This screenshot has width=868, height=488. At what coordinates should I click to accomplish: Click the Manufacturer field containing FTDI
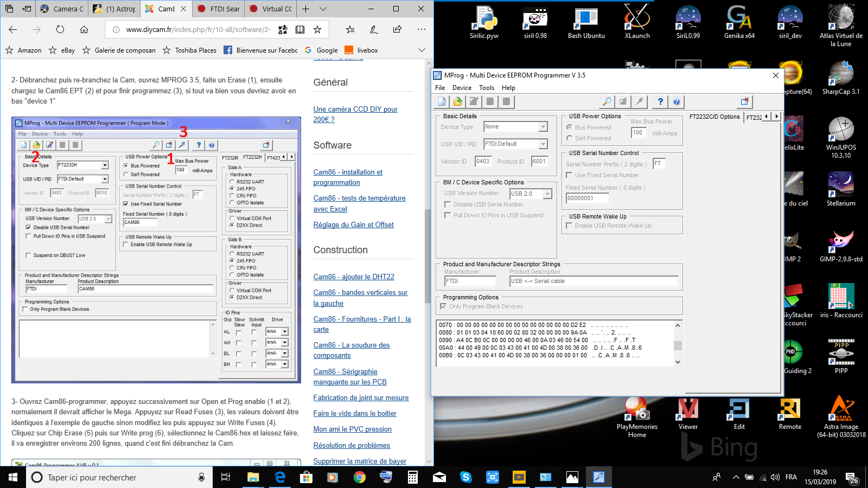click(470, 281)
